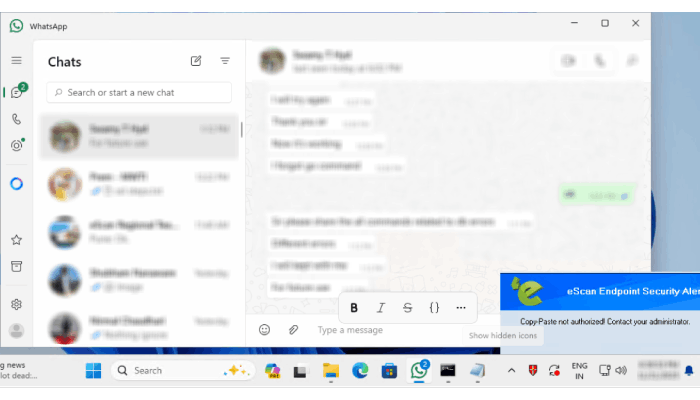Click the attach file paperclip
This screenshot has width=700, height=400.
(293, 329)
